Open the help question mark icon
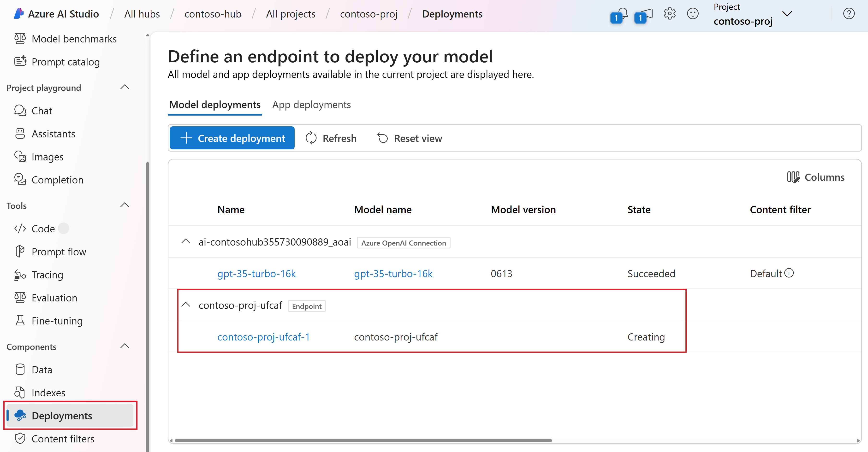Viewport: 868px width, 452px height. click(x=849, y=13)
